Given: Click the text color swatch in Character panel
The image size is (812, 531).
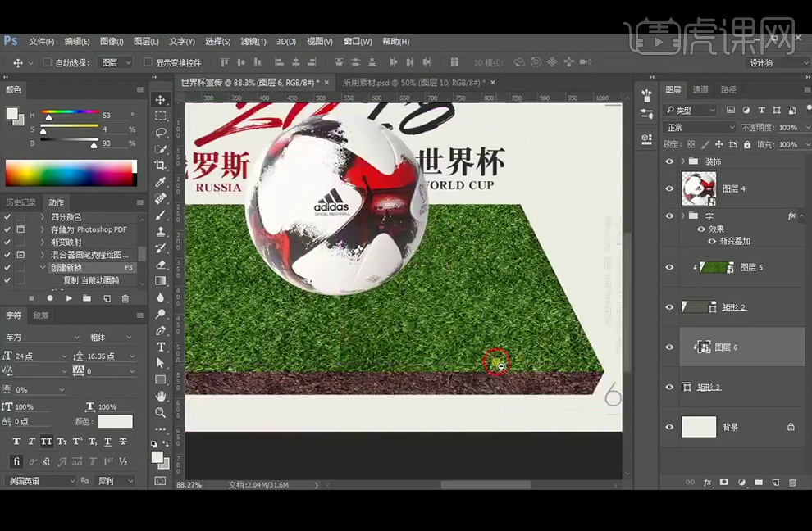Looking at the screenshot, I should coord(115,422).
